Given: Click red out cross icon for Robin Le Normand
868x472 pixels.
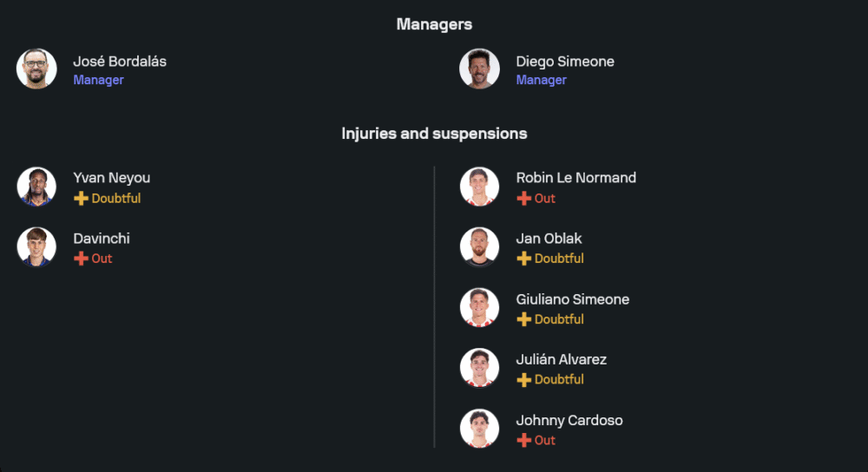Looking at the screenshot, I should (523, 199).
